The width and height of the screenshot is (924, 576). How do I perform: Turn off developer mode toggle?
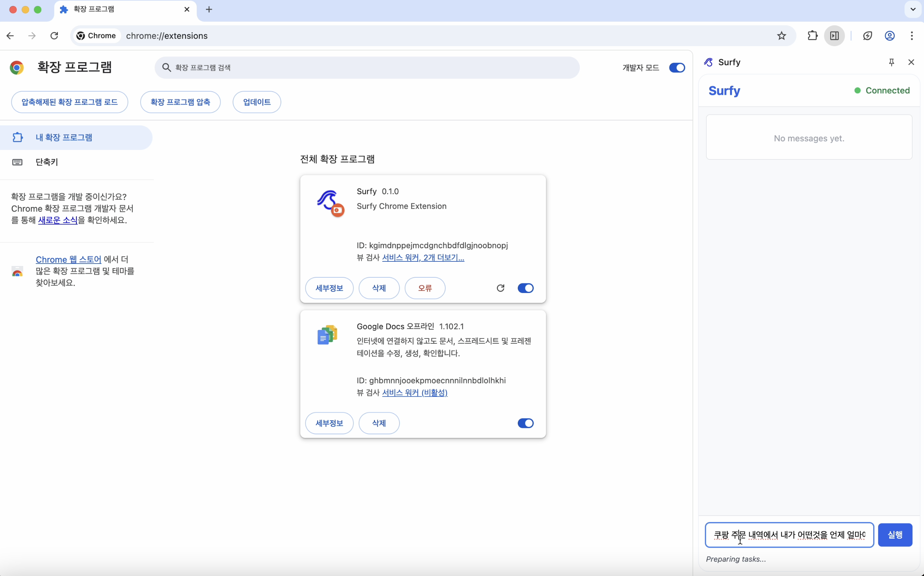click(677, 68)
